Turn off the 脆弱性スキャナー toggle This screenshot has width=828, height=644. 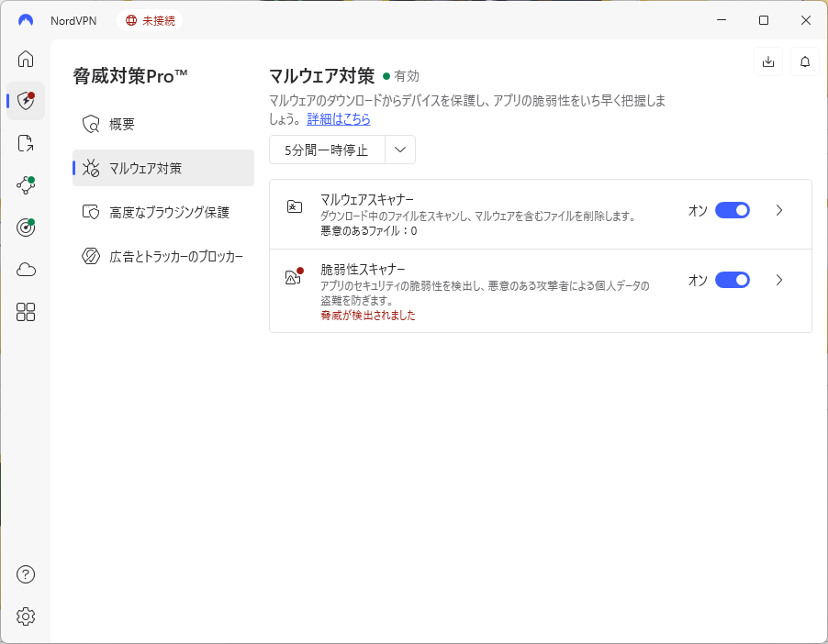point(732,280)
